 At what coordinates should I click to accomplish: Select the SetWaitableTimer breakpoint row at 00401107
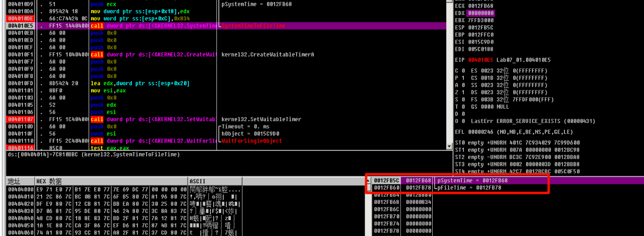[x=226, y=119]
